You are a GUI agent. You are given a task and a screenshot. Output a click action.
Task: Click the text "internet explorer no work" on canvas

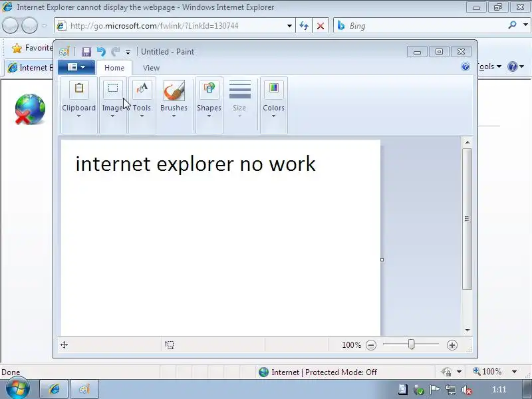click(196, 164)
